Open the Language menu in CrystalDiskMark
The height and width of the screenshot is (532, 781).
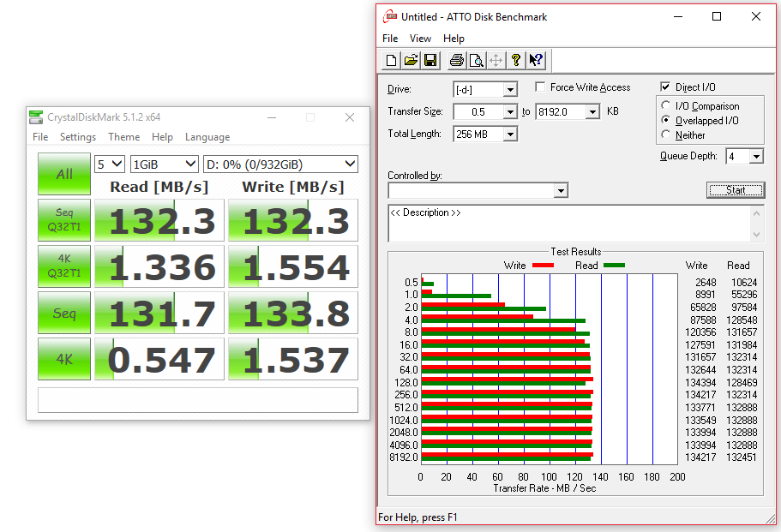(x=207, y=137)
